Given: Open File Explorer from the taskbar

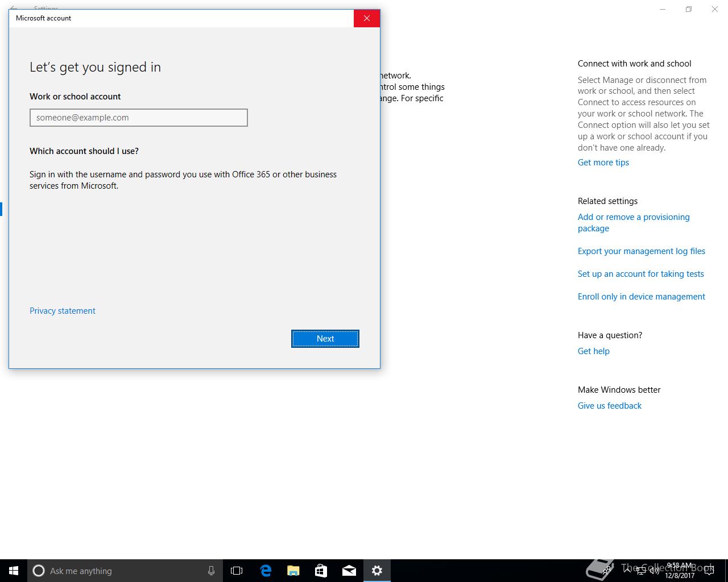Looking at the screenshot, I should [x=293, y=571].
